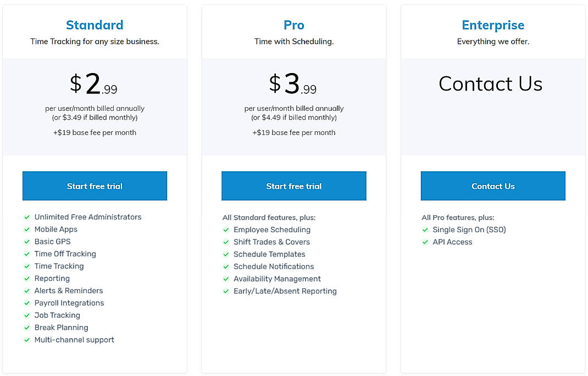This screenshot has height=376, width=588.
Task: Select the Pro plan heading
Action: (x=293, y=25)
